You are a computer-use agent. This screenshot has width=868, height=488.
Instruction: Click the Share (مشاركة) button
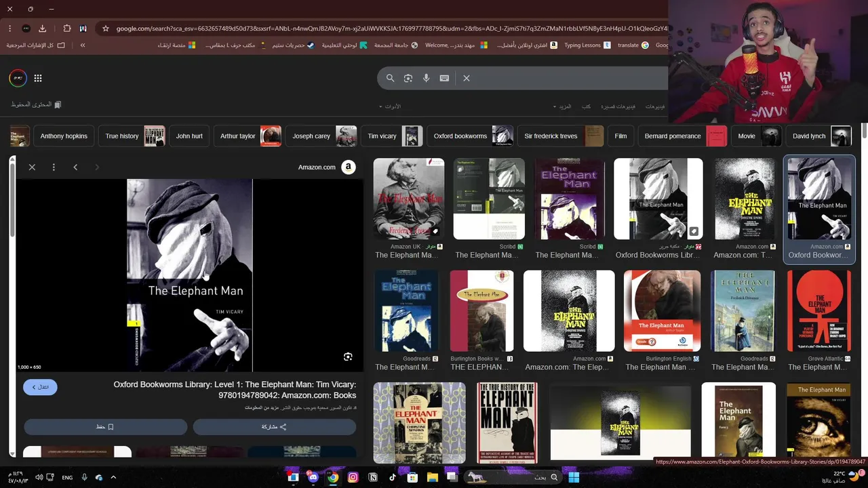click(x=274, y=427)
